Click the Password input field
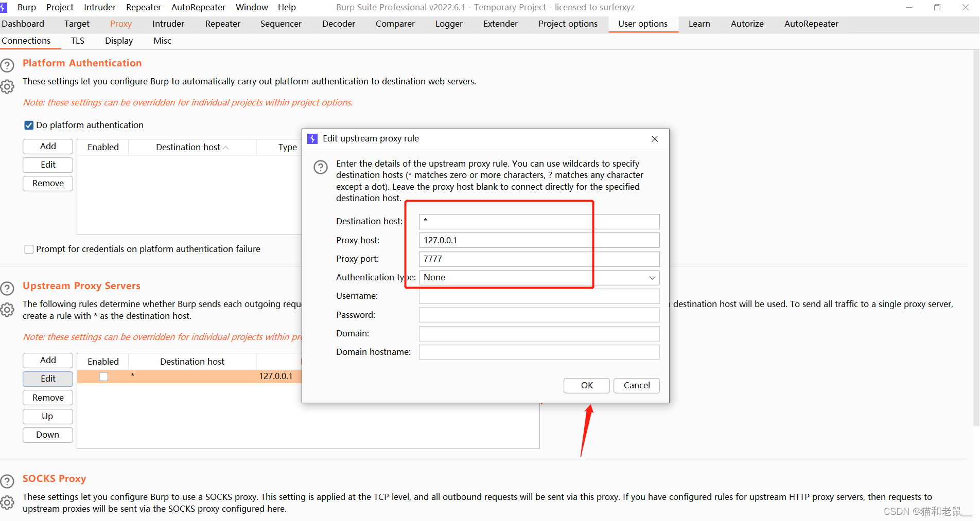The height and width of the screenshot is (521, 980). pyautogui.click(x=539, y=315)
